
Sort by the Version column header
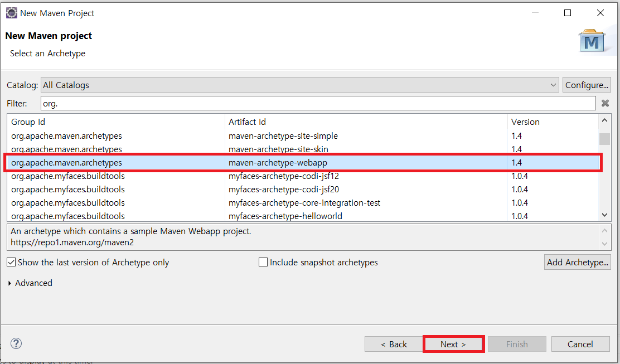(x=554, y=122)
